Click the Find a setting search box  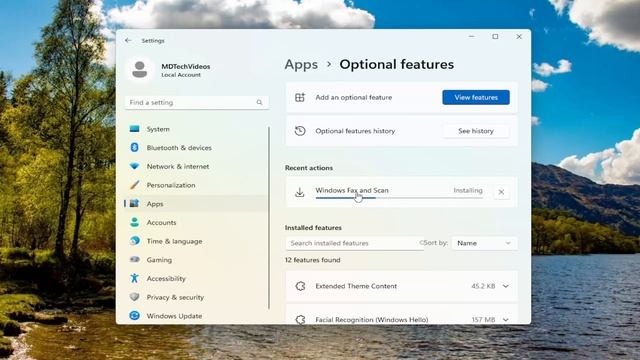pos(196,102)
